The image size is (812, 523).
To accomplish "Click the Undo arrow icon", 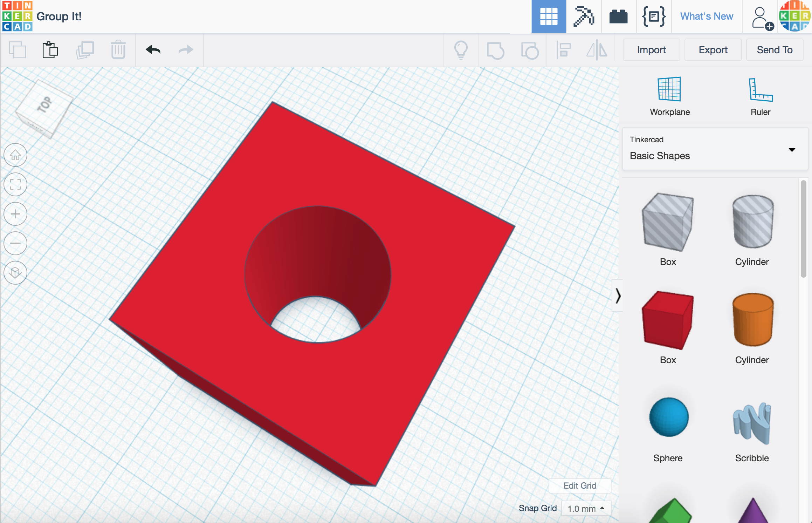I will [x=153, y=50].
